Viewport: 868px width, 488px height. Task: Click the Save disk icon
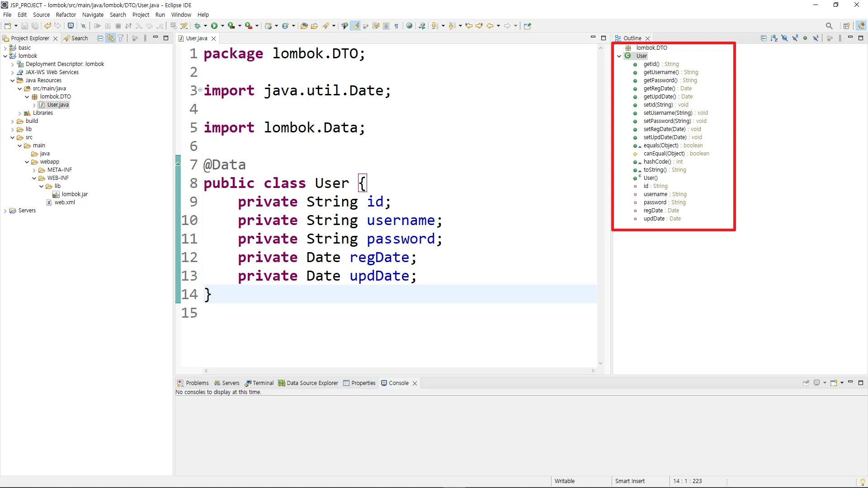tap(25, 26)
